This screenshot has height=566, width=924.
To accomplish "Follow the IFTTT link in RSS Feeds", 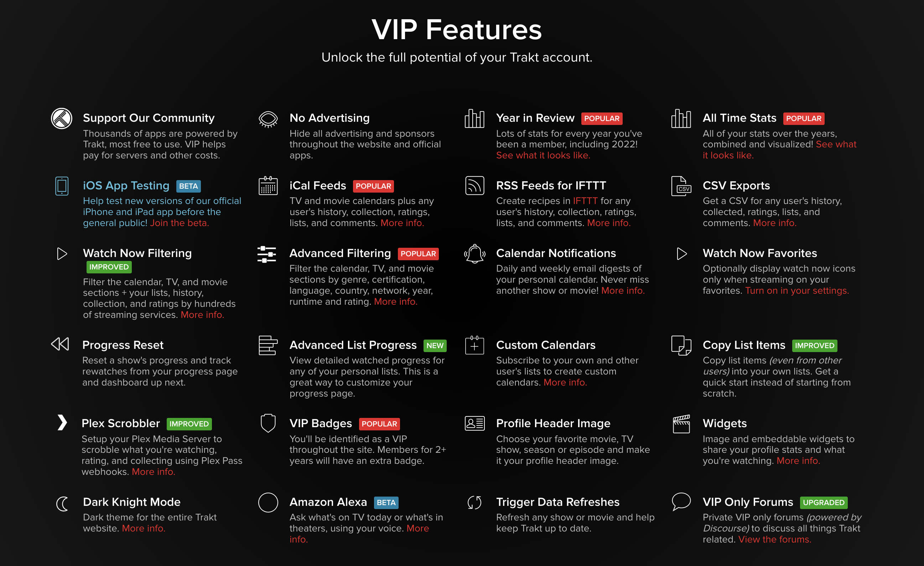I will coord(585,201).
